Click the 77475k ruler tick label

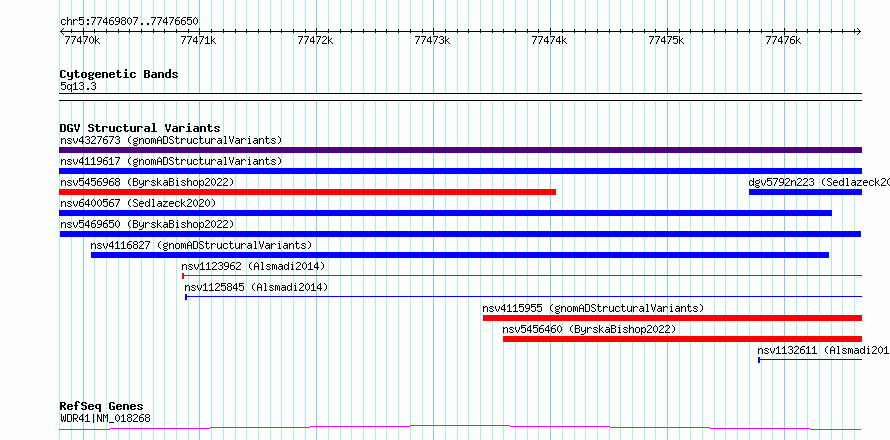(x=666, y=40)
